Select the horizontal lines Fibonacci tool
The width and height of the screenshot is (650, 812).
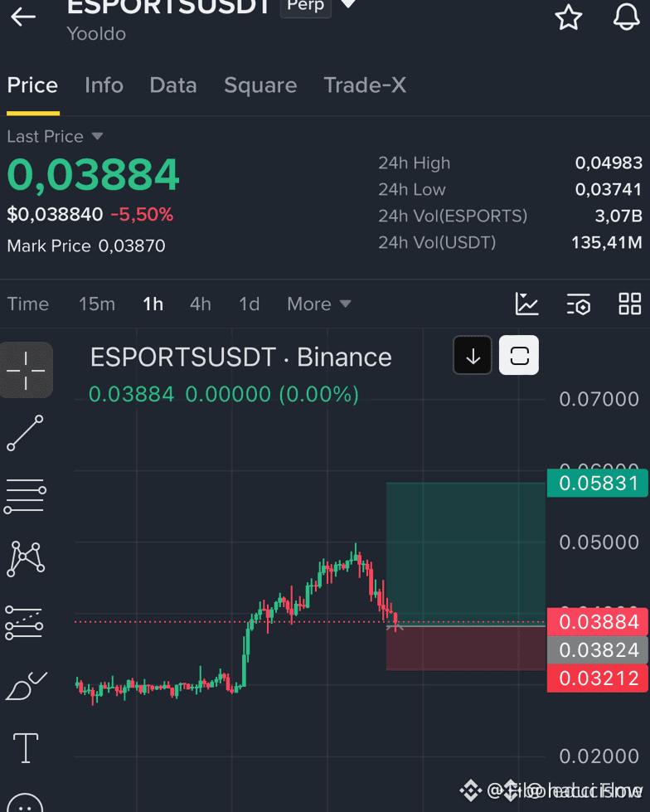(25, 496)
